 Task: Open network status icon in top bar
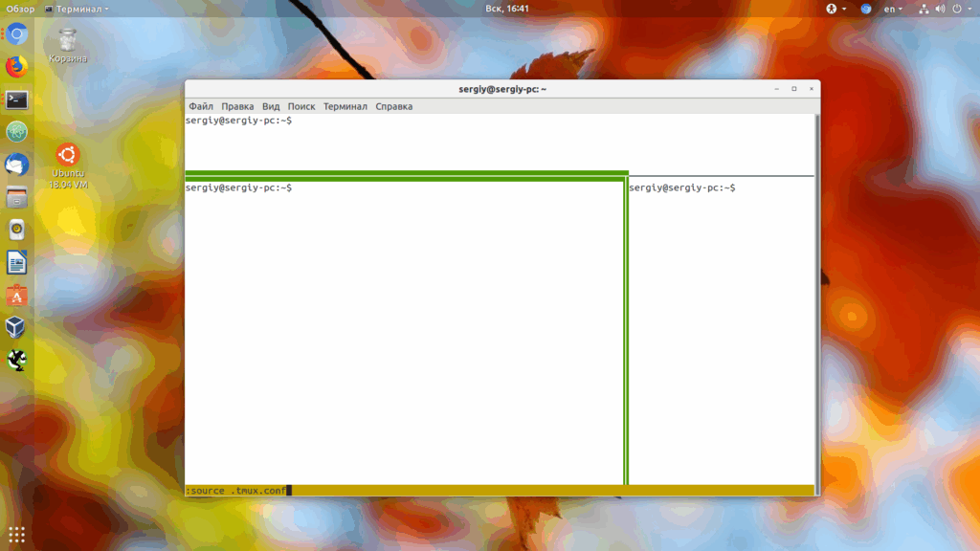click(924, 9)
